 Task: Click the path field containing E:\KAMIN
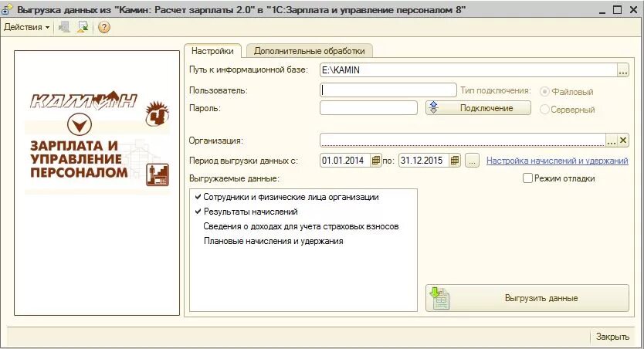(469, 70)
